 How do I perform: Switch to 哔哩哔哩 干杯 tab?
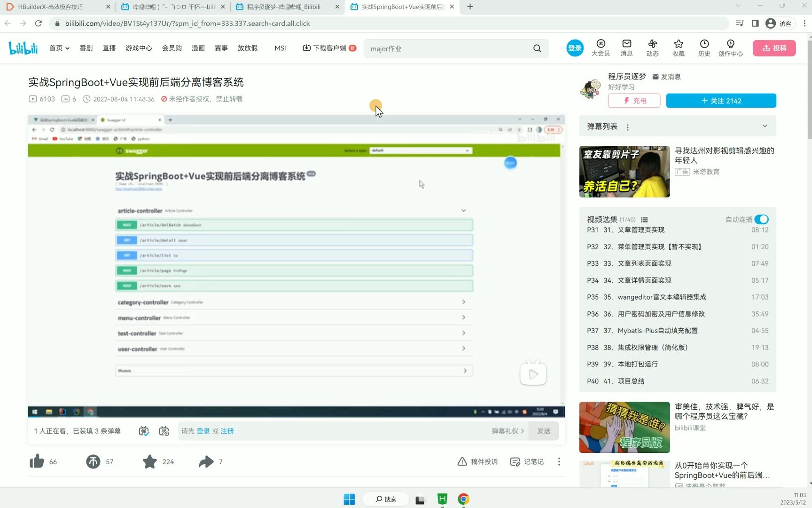(172, 7)
